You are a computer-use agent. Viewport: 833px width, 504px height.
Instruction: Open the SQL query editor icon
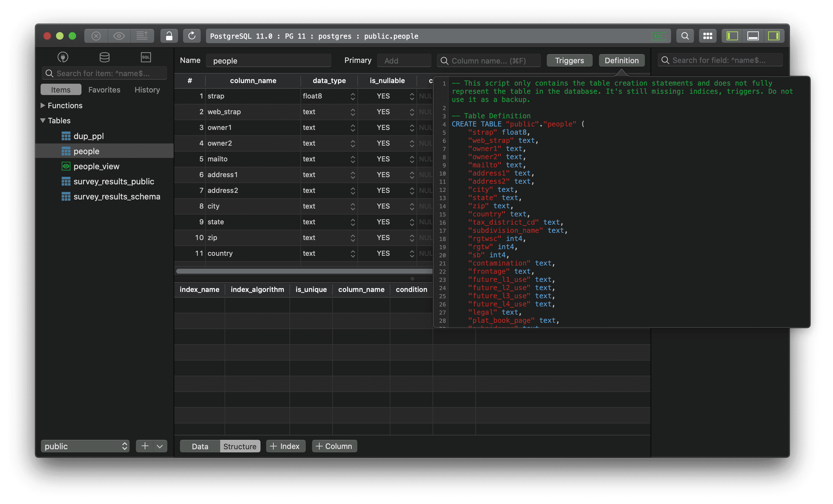point(146,57)
